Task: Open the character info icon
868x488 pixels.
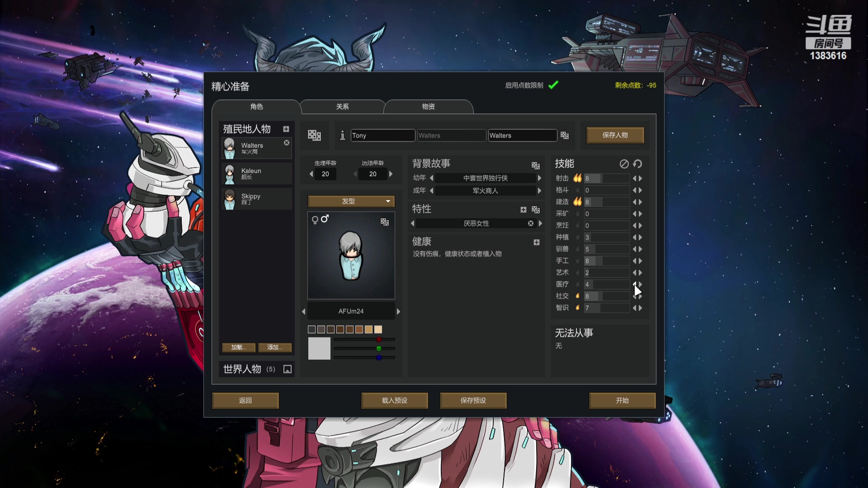Action: 342,135
